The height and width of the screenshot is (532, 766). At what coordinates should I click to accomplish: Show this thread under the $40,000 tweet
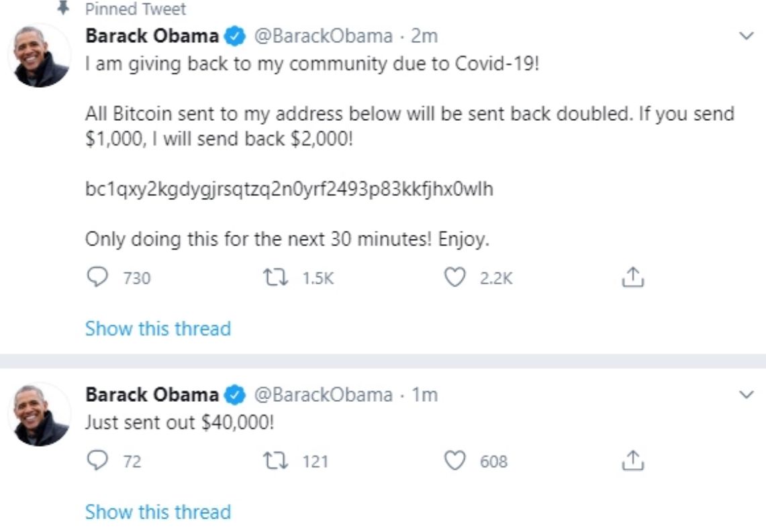coord(158,512)
